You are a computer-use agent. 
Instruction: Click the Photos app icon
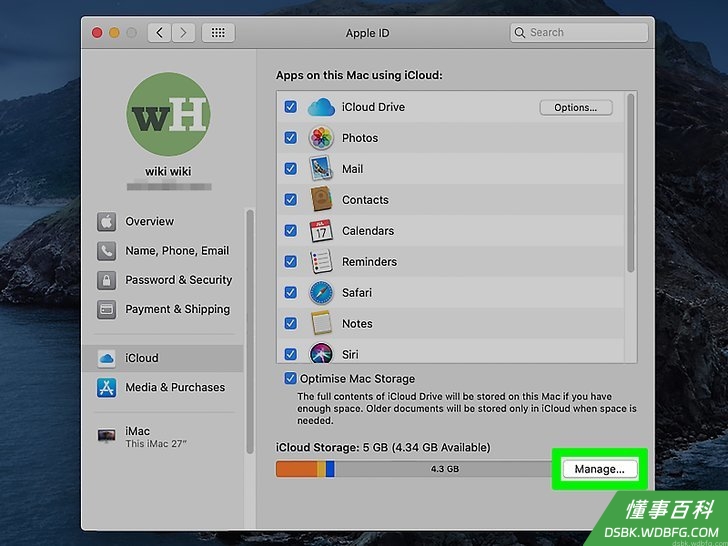pos(321,138)
